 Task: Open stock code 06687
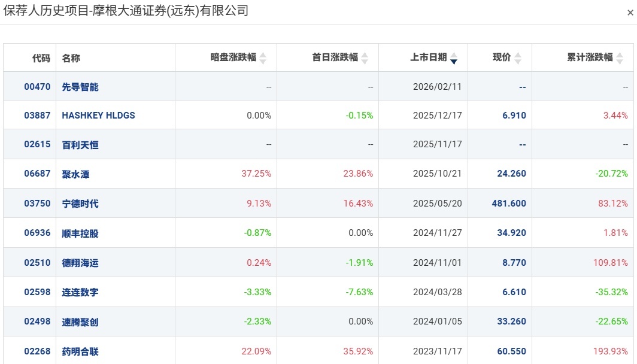click(x=37, y=174)
